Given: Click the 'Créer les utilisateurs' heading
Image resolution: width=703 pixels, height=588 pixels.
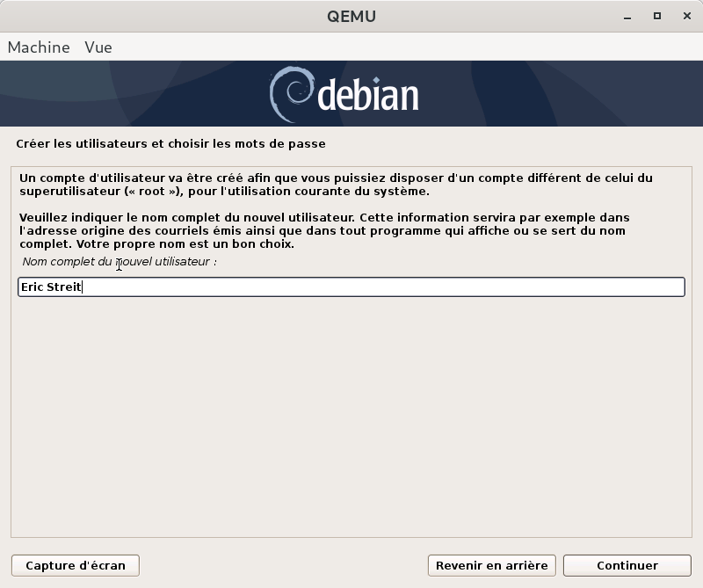Looking at the screenshot, I should tap(170, 143).
